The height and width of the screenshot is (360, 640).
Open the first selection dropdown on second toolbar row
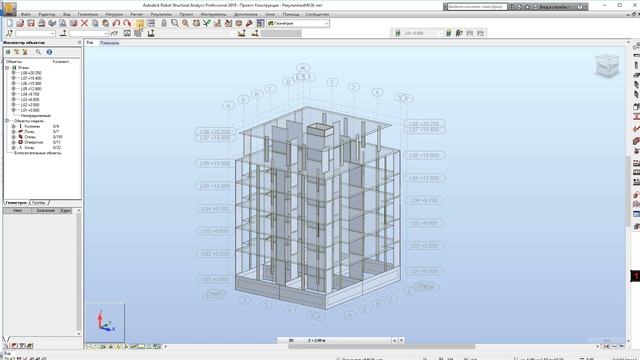35,33
